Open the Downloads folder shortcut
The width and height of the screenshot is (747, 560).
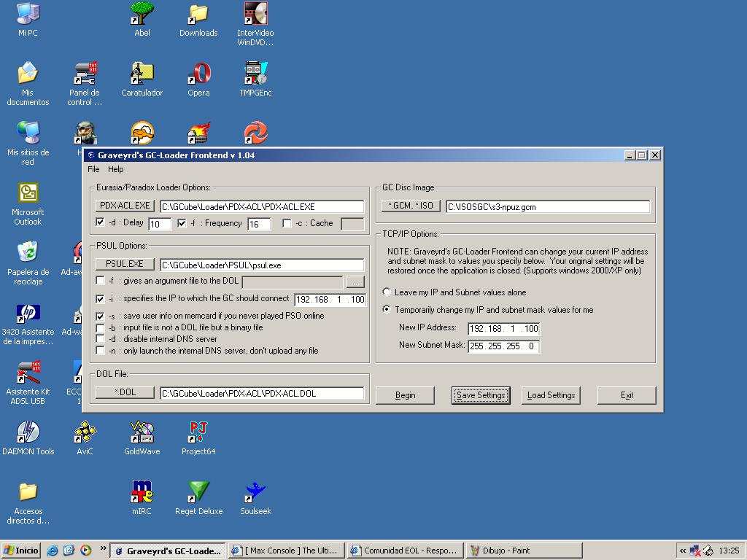coord(198,19)
